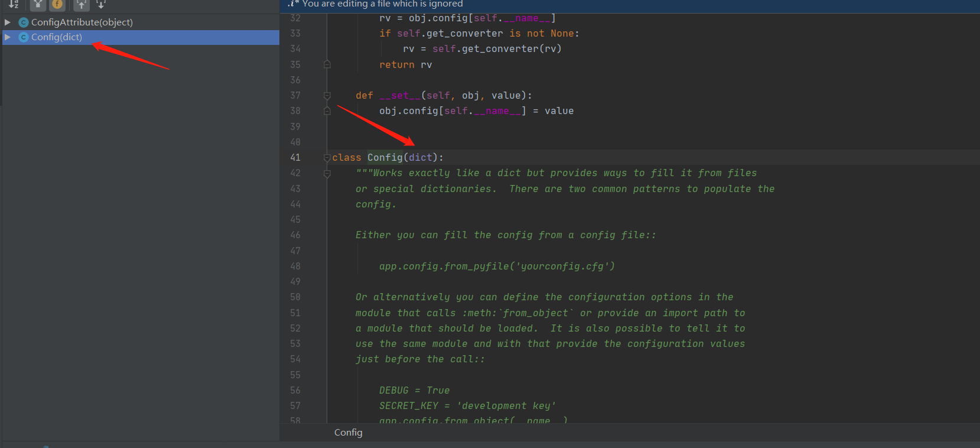This screenshot has height=448, width=980.
Task: Click line number 41 in the gutter
Action: (x=295, y=157)
